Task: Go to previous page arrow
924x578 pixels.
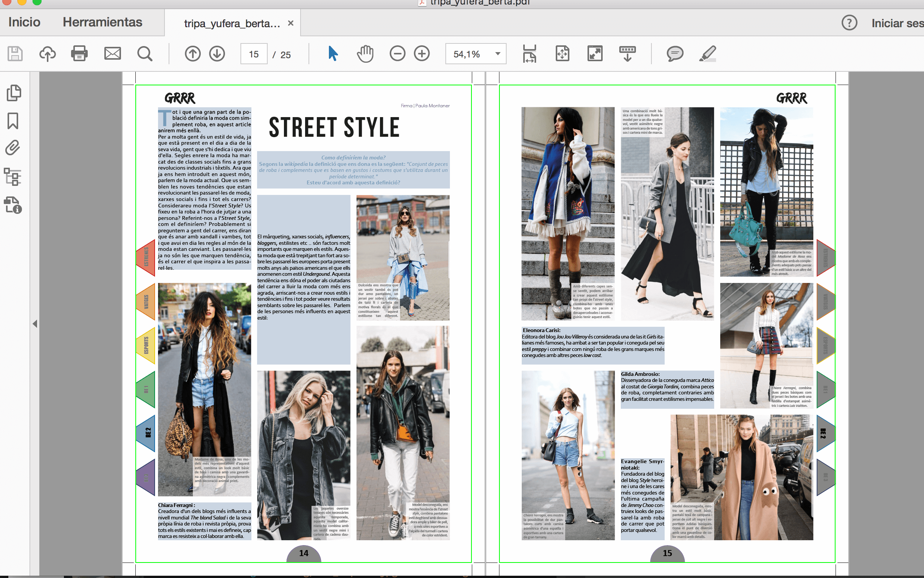Action: [x=193, y=54]
